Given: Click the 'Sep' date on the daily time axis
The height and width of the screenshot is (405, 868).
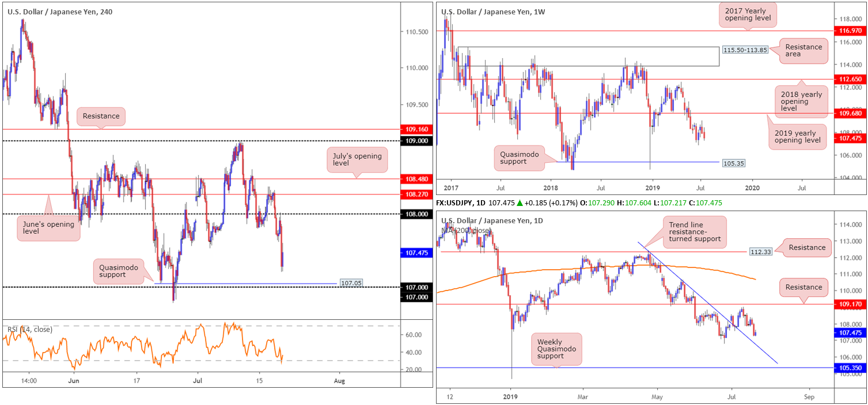Looking at the screenshot, I should [809, 397].
